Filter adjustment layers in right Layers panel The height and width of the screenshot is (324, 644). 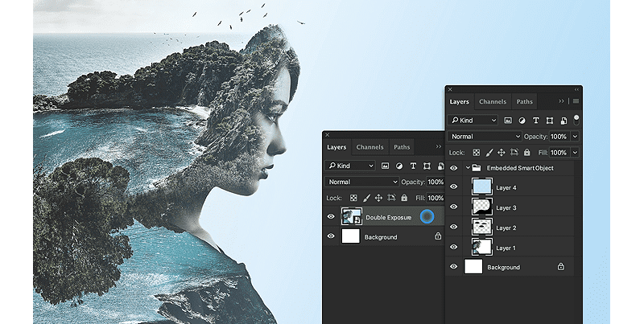(522, 120)
